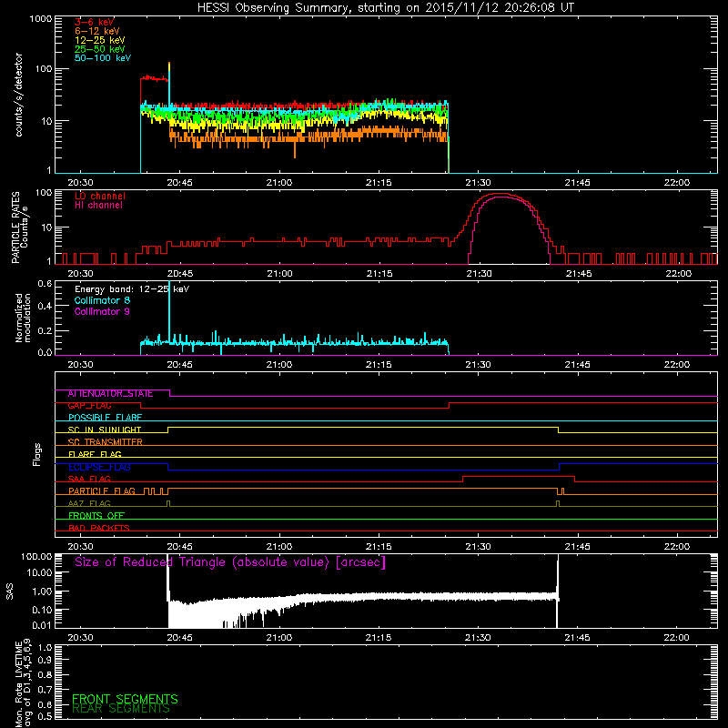The image size is (728, 728).
Task: Click the SAS axis label
Action: coord(9,591)
